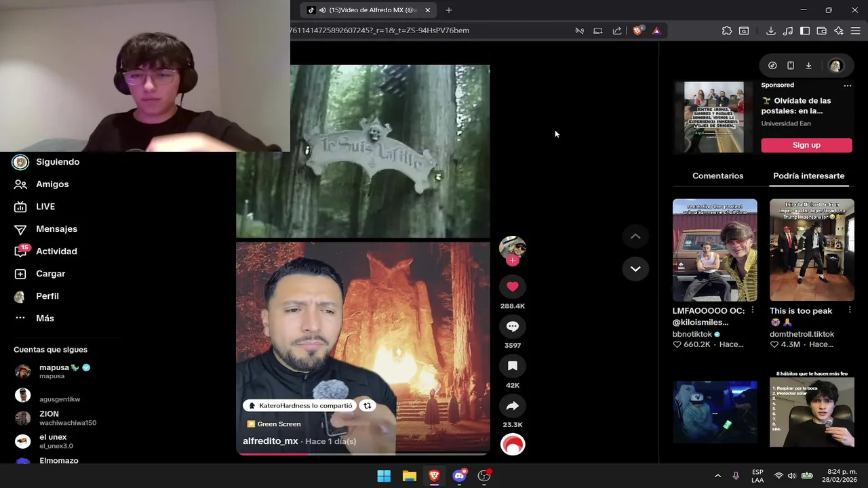Open the ZION followed account
This screenshot has width=868, height=488.
point(56,418)
